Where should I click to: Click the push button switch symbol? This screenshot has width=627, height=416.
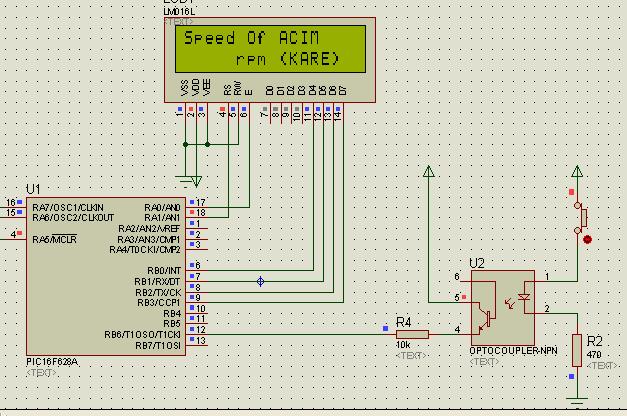click(x=581, y=218)
